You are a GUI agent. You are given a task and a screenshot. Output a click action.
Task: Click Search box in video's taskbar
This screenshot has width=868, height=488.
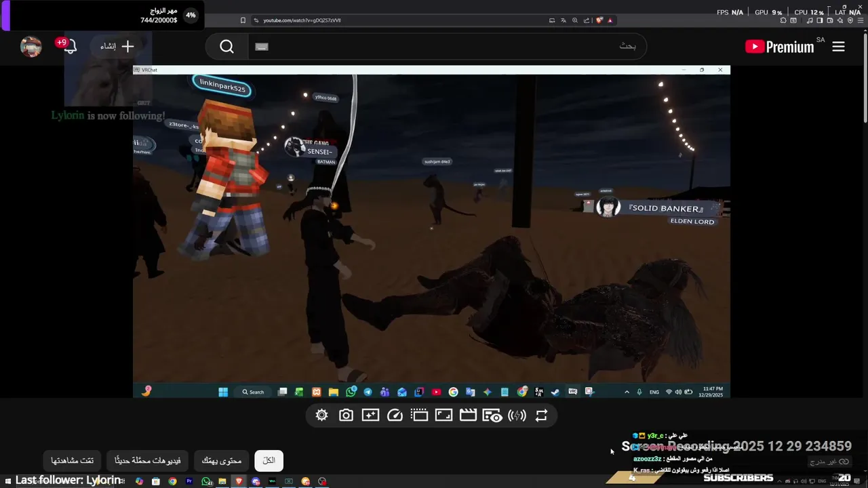tap(254, 392)
